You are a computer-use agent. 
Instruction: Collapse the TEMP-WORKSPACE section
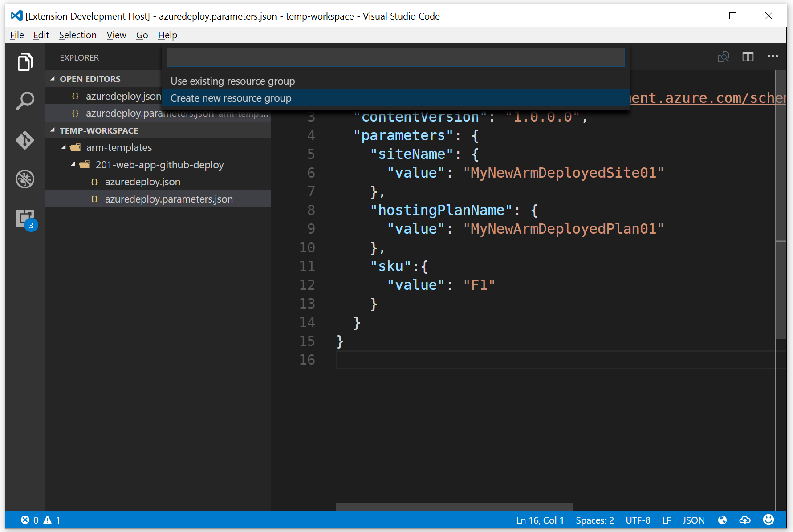tap(53, 130)
